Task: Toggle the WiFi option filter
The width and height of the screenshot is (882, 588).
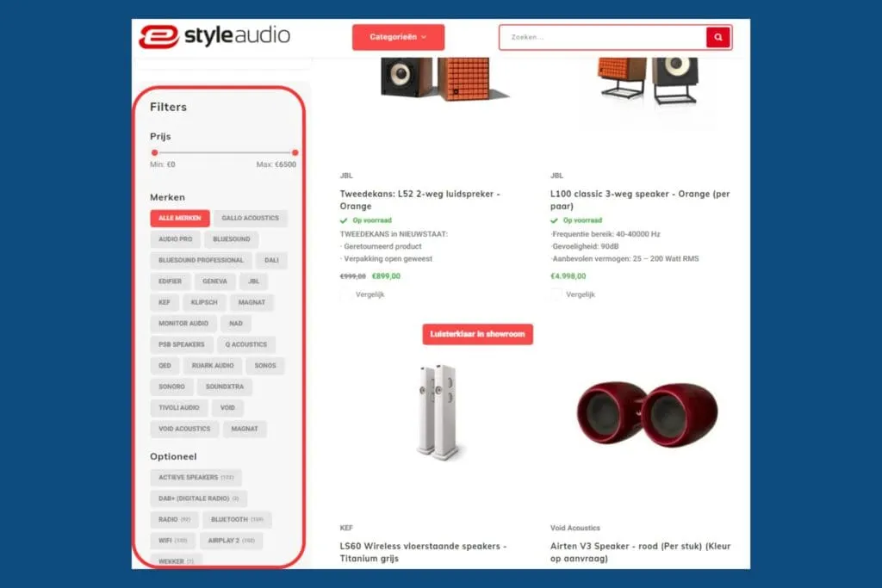Action: [x=172, y=541]
